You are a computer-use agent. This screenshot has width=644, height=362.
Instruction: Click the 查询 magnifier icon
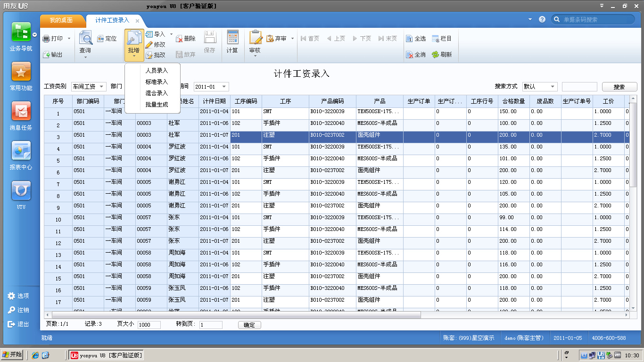85,38
